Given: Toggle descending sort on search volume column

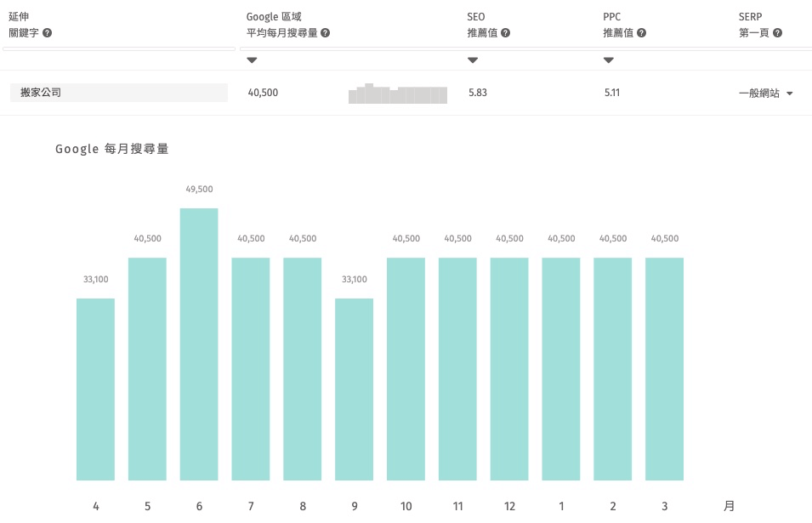Looking at the screenshot, I should pyautogui.click(x=252, y=60).
